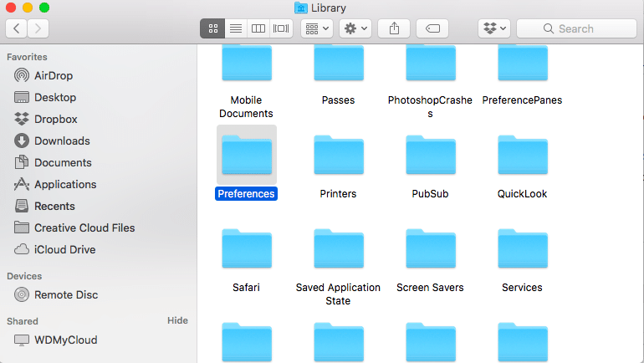Click the Favorites section header
The width and height of the screenshot is (644, 363).
click(27, 57)
